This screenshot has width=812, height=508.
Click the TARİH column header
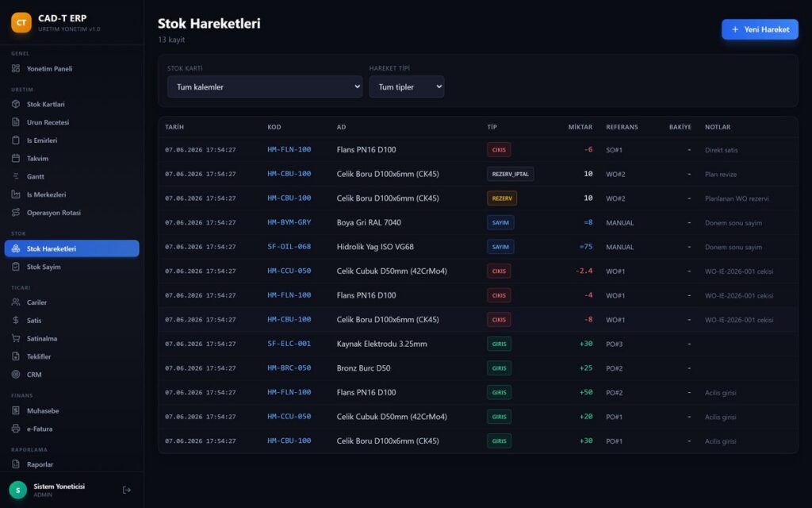[x=174, y=127]
